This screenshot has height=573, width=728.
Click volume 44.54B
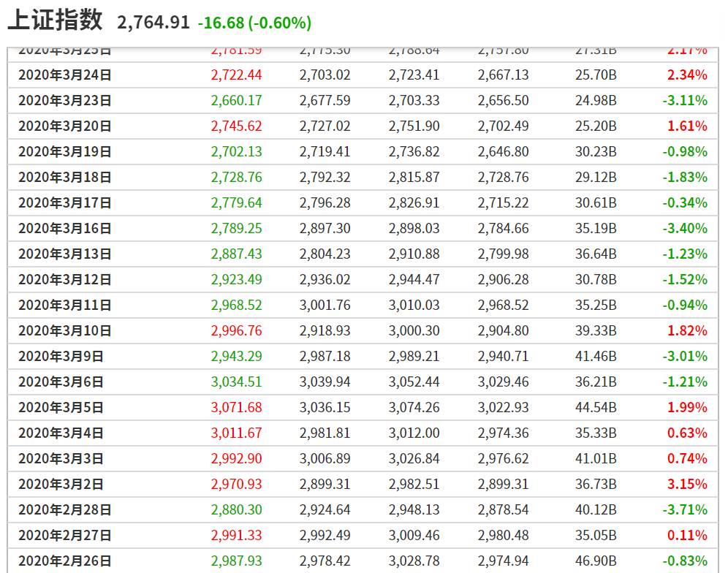click(x=596, y=407)
